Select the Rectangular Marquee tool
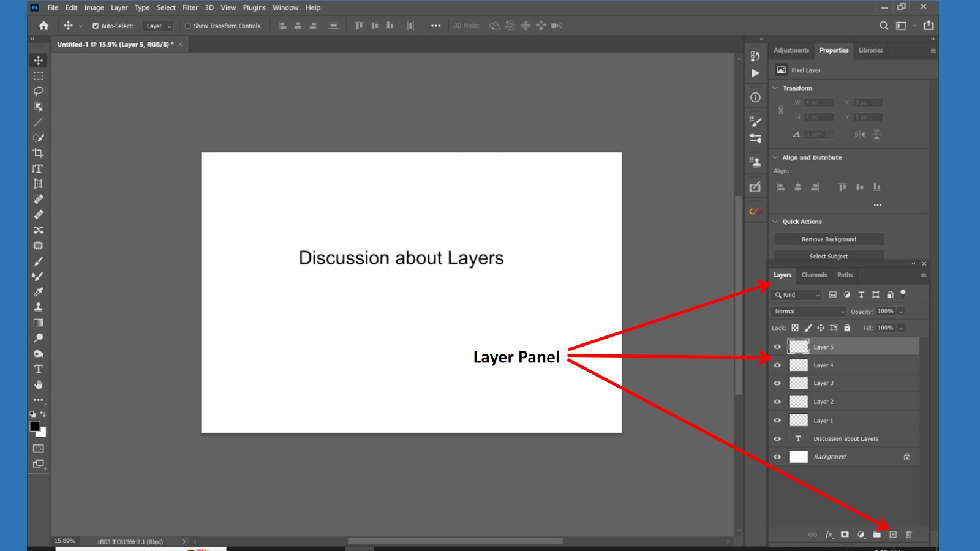 tap(38, 76)
